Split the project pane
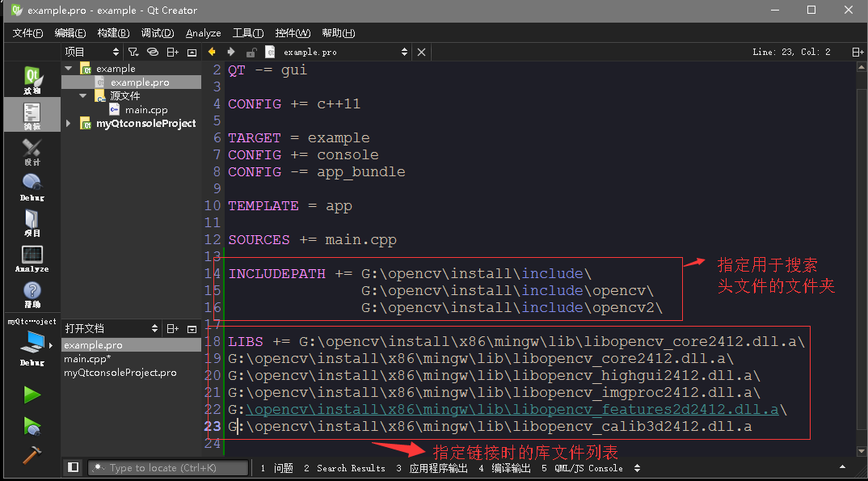This screenshot has height=481, width=868. (173, 52)
